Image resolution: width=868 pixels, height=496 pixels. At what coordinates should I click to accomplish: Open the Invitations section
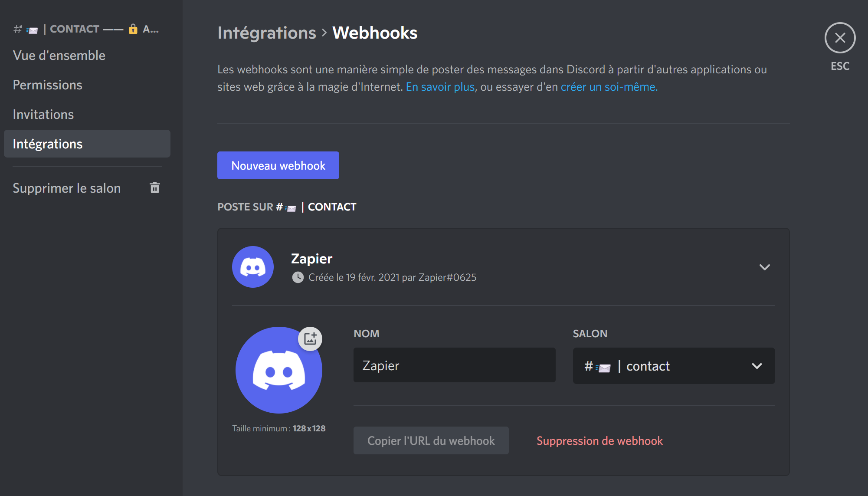click(x=43, y=114)
